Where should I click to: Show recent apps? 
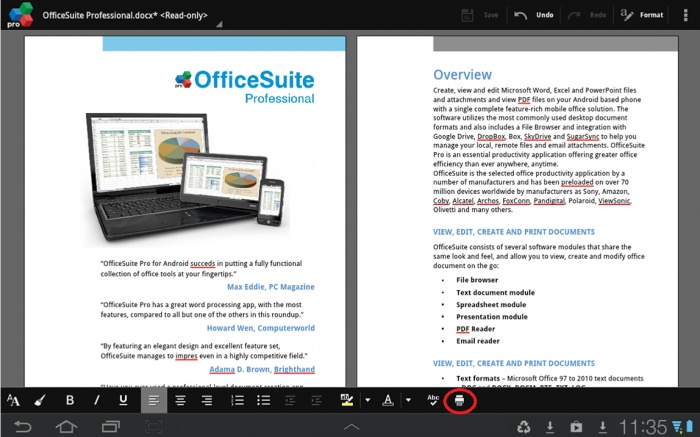pyautogui.click(x=110, y=427)
